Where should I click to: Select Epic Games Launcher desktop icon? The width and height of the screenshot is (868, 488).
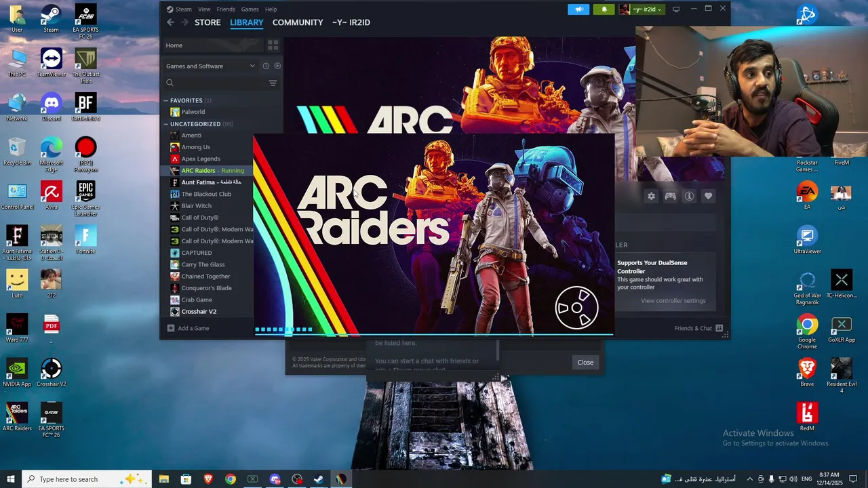pos(86,199)
